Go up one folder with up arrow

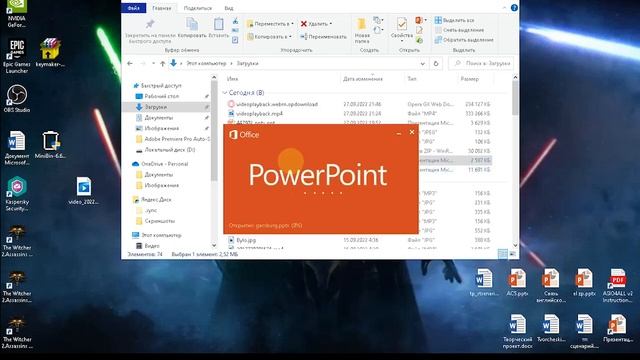pos(162,64)
